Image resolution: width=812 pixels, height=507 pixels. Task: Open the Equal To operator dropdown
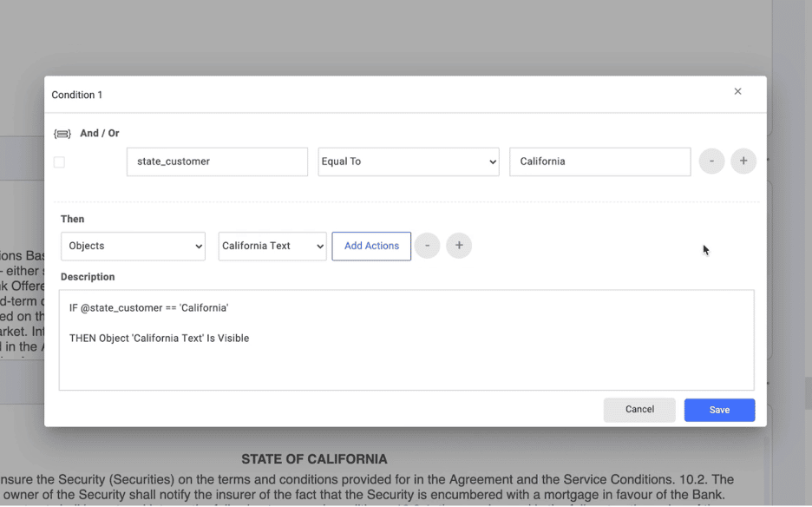[x=408, y=161]
